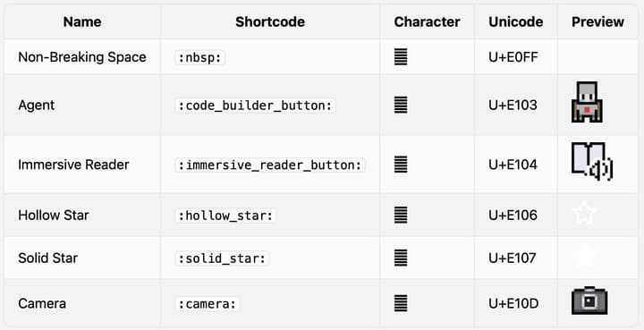Click the Agent row character glyph
The image size is (644, 330).
click(401, 105)
